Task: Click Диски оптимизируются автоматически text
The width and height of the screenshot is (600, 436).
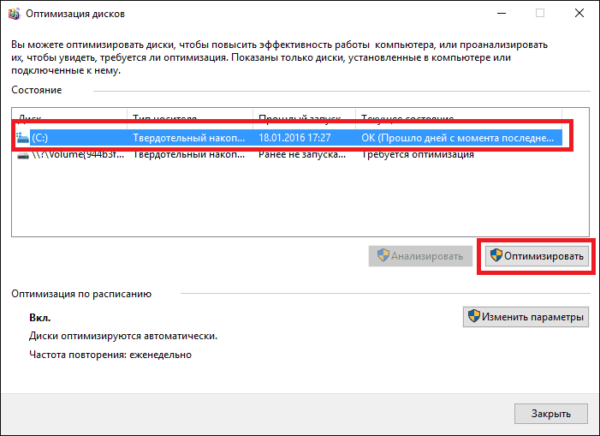Action: point(123,336)
